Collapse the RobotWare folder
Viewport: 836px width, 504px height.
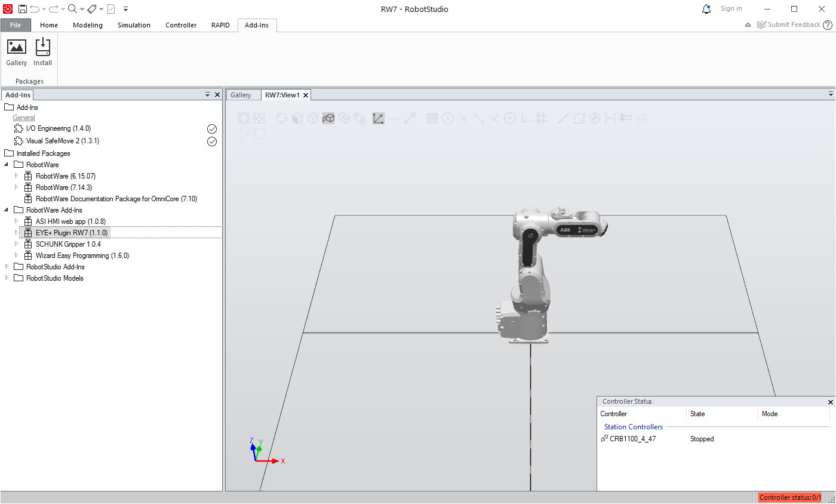tap(7, 164)
